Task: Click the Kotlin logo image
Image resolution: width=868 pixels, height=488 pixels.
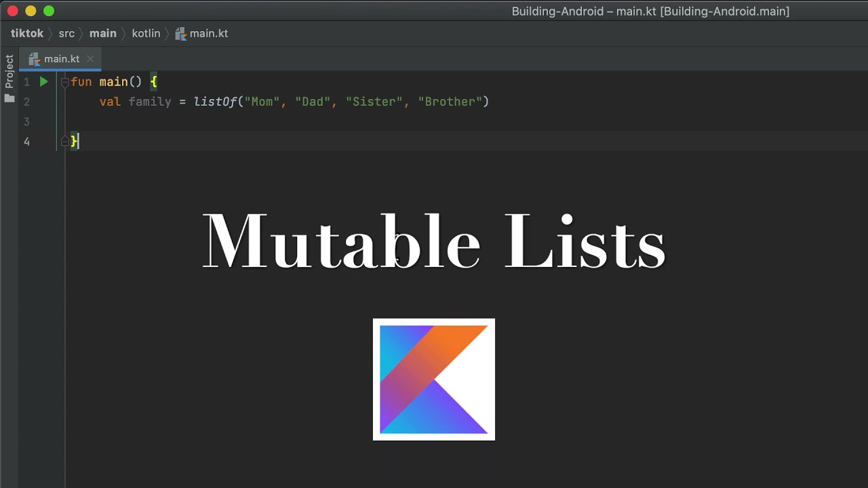Action: click(x=434, y=380)
